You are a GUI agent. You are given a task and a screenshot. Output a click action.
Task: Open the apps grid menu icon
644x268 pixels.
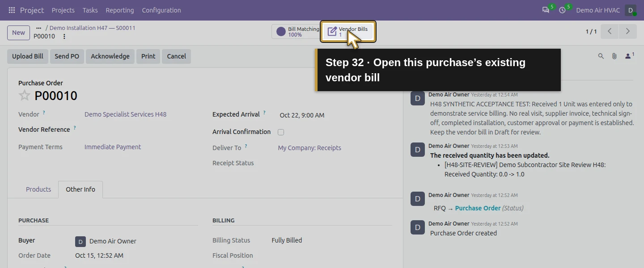click(x=12, y=10)
